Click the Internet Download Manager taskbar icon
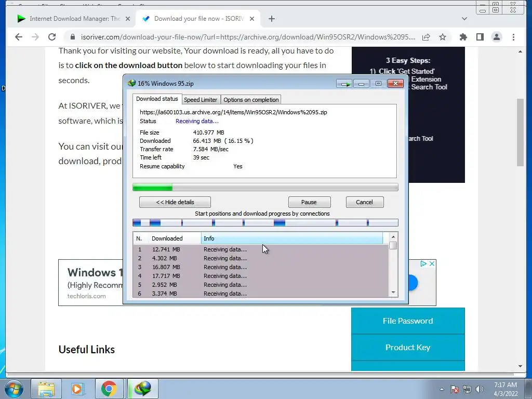This screenshot has height=399, width=532. pyautogui.click(x=142, y=389)
